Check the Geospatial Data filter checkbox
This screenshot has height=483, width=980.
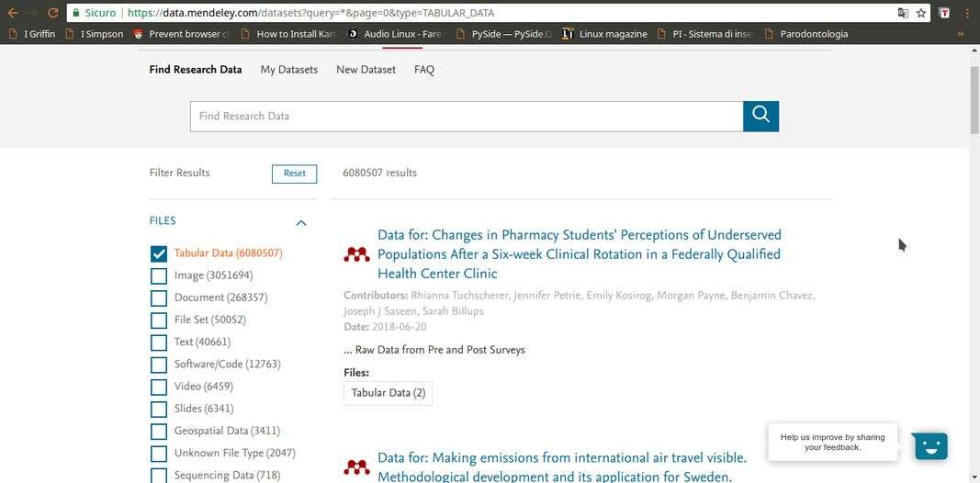pyautogui.click(x=159, y=431)
